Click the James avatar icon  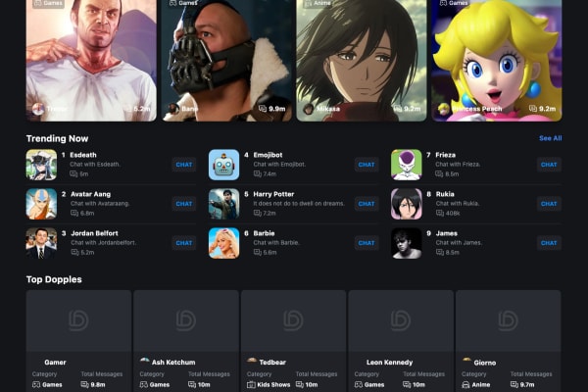click(x=407, y=243)
